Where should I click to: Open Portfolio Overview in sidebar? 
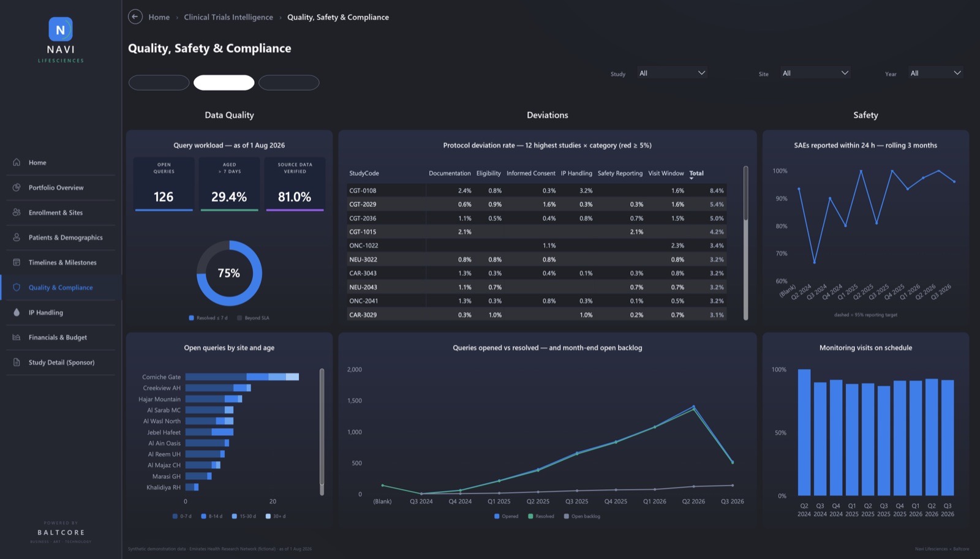point(61,187)
